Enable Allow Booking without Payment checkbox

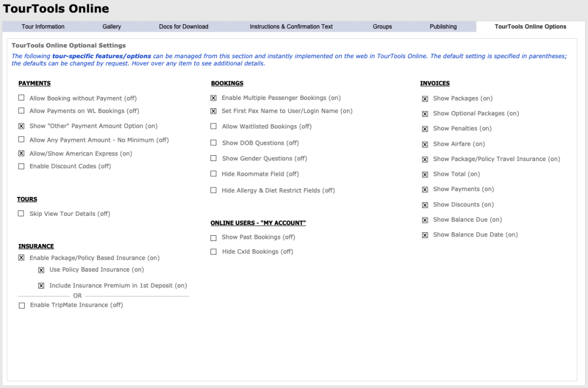[22, 98]
